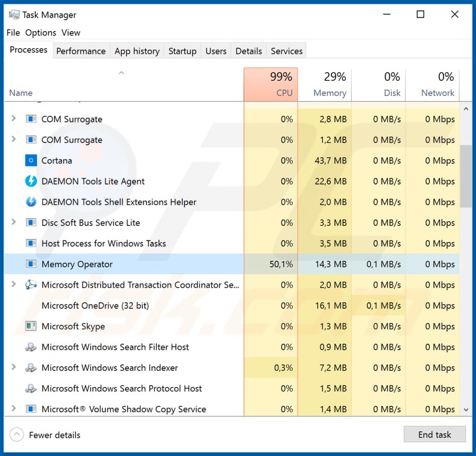Expand Microsoft Windows Search Indexer process
This screenshot has width=476, height=456.
pyautogui.click(x=13, y=367)
